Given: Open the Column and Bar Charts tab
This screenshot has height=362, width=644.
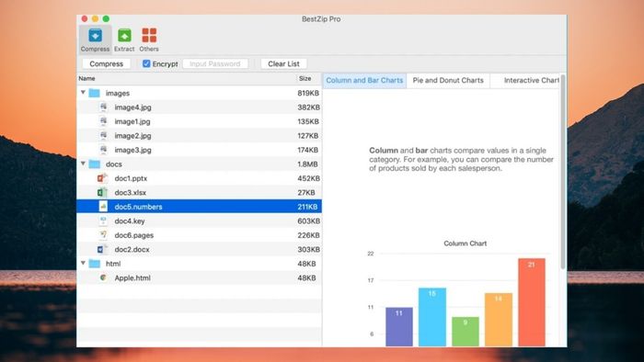Looking at the screenshot, I should (x=364, y=80).
